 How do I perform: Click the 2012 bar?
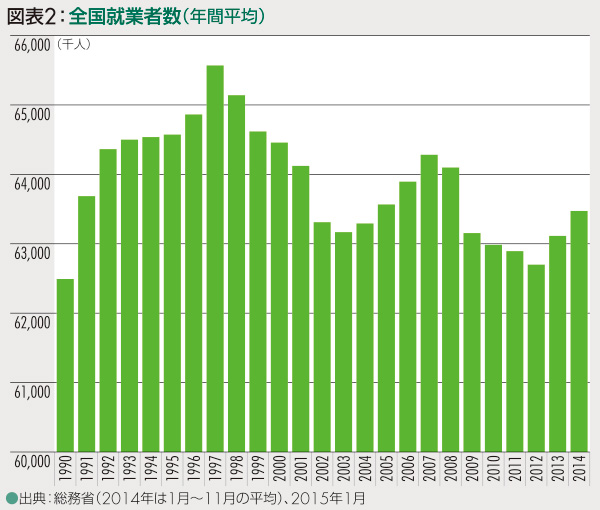[x=536, y=358]
